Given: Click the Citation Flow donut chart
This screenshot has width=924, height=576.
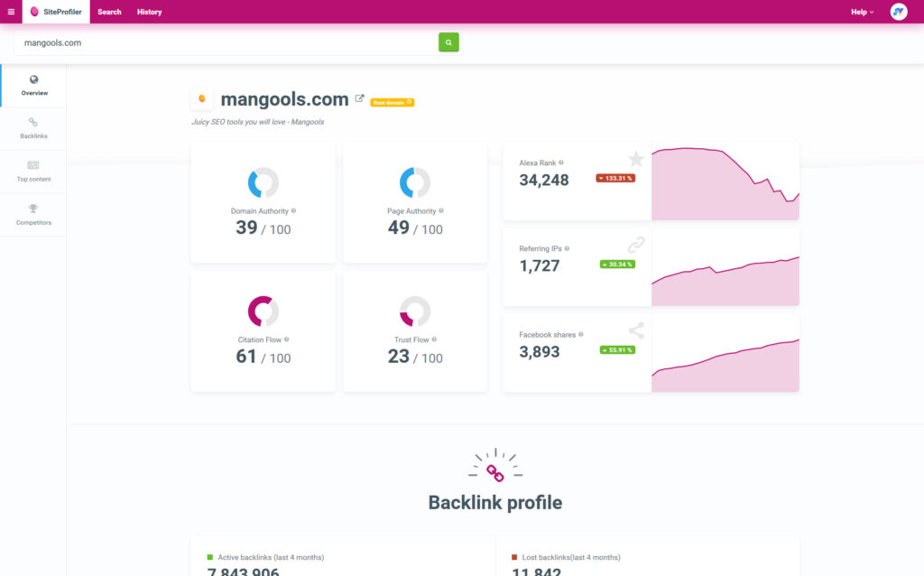Looking at the screenshot, I should (263, 311).
